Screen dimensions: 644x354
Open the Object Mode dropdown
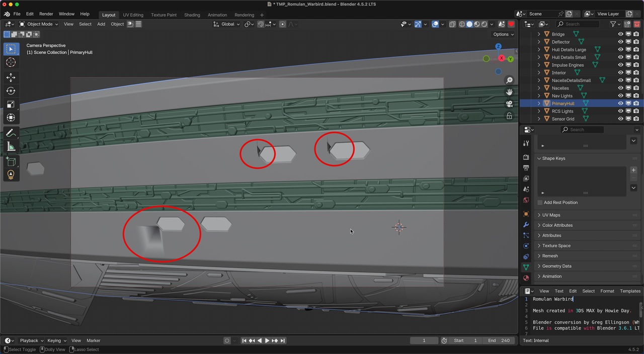tap(39, 24)
